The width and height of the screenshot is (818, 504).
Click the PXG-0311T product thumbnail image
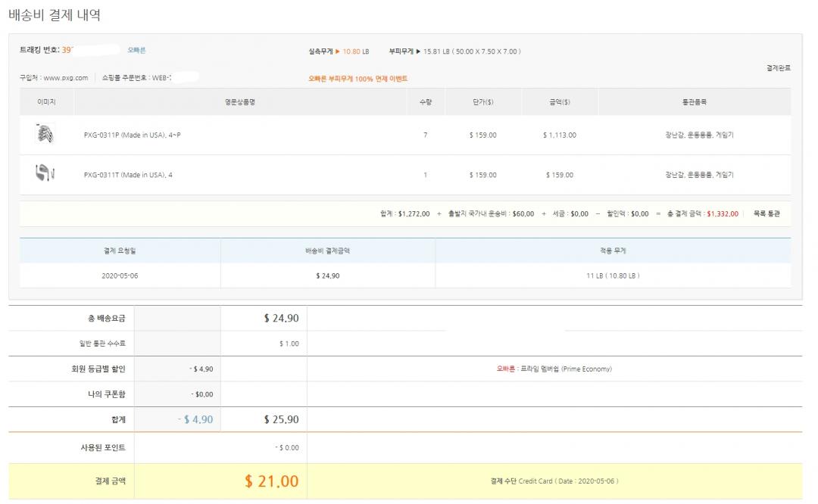(x=45, y=174)
